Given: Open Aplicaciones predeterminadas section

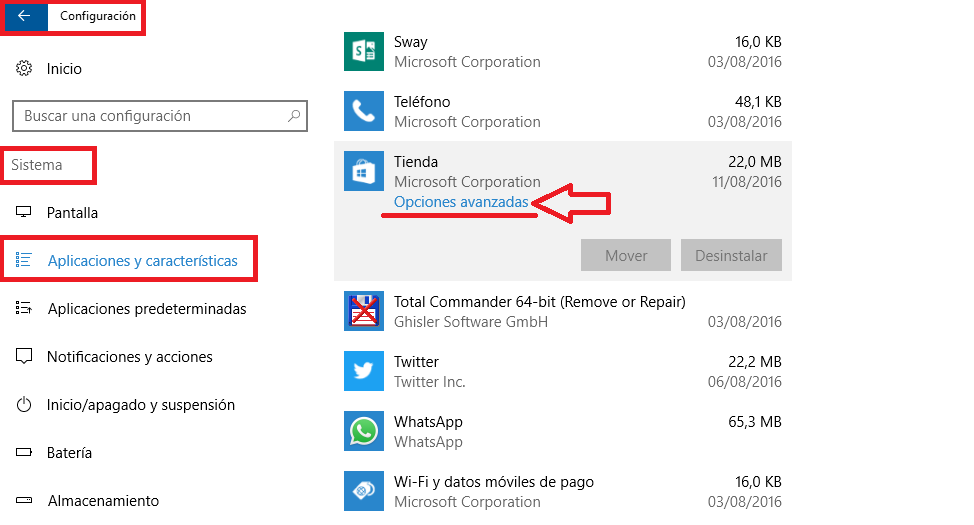Looking at the screenshot, I should 147,309.
